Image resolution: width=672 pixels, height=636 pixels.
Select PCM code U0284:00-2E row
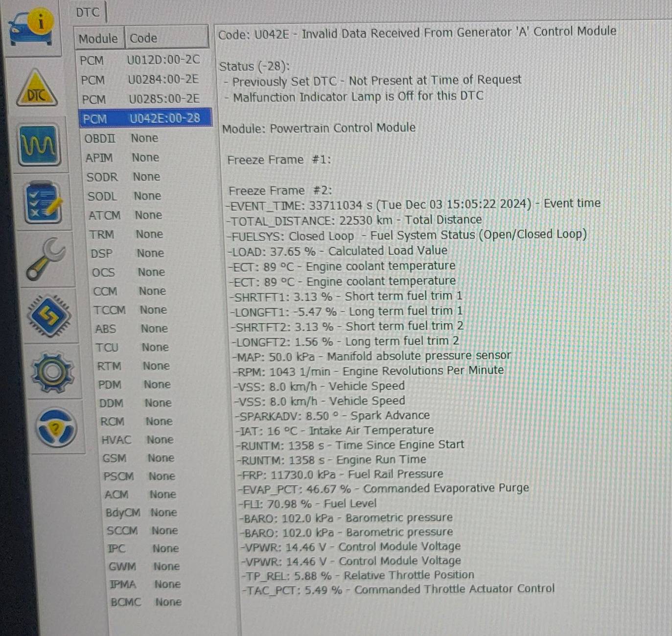click(x=141, y=80)
